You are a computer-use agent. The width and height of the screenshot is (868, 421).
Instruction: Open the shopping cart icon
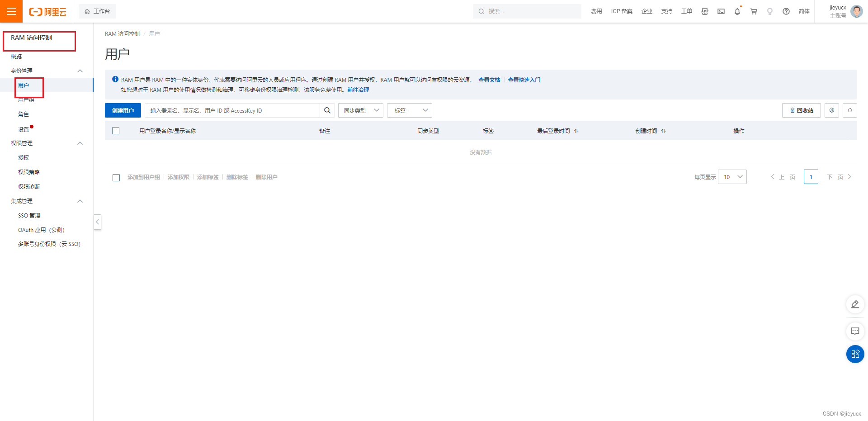(754, 11)
